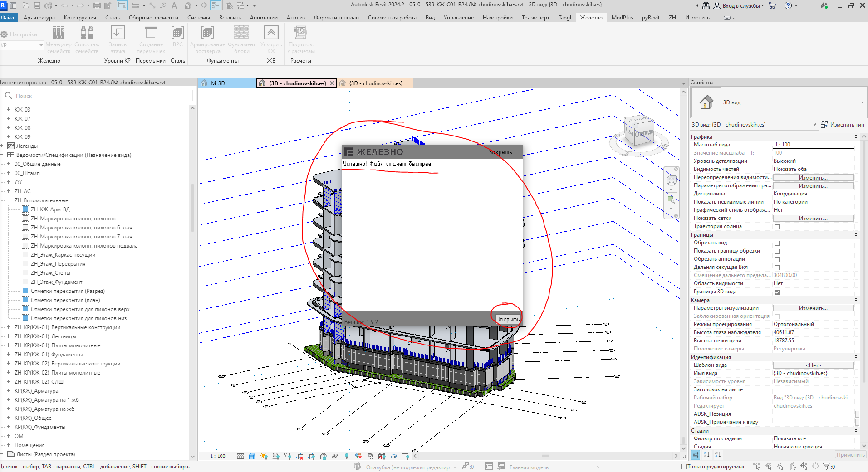Open the Конструкция ribbon tab
The width and height of the screenshot is (868, 472).
click(x=80, y=18)
